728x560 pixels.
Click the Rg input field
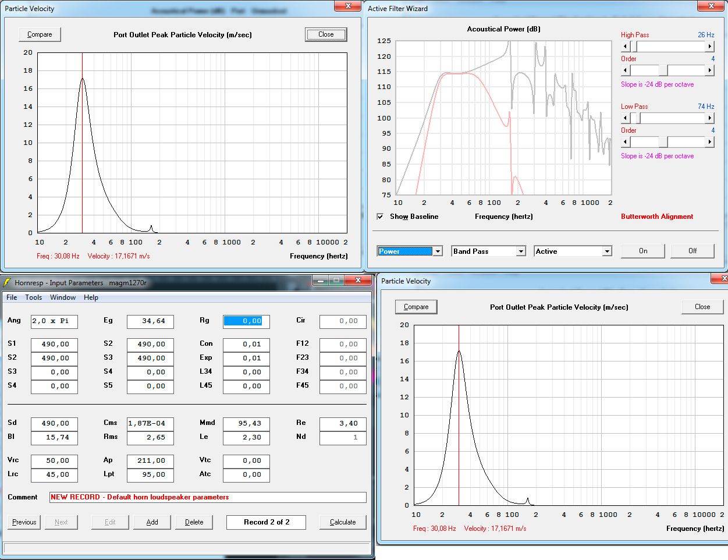[x=246, y=321]
